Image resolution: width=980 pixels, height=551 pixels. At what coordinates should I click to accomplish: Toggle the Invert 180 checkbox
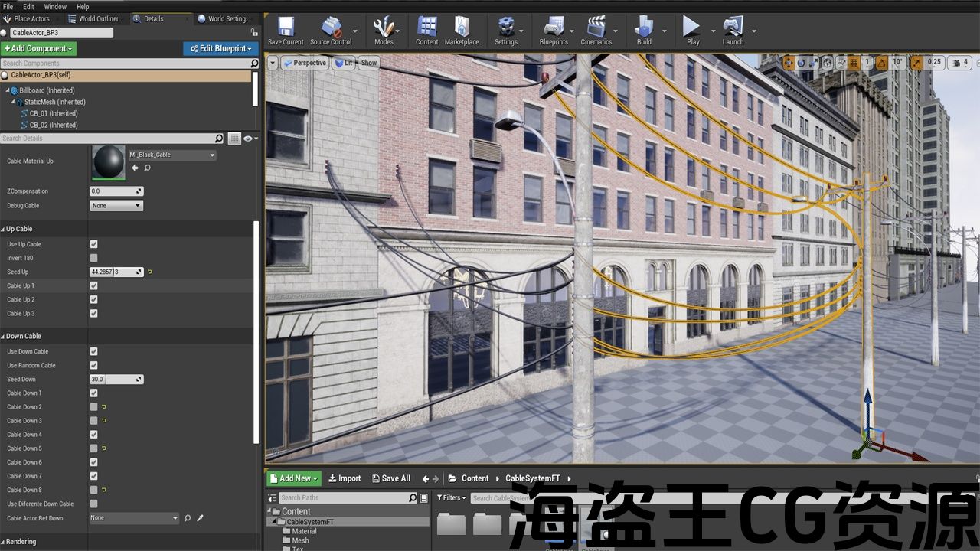tap(94, 258)
